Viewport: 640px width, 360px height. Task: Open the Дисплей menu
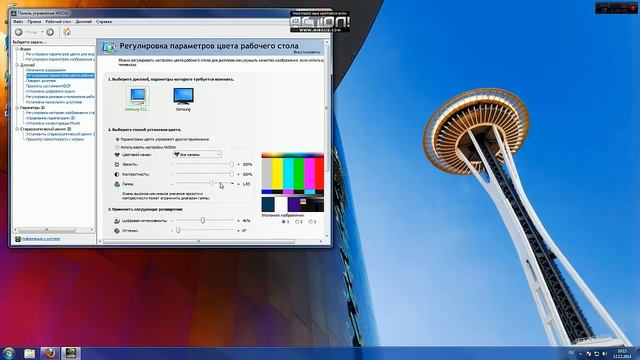point(84,22)
